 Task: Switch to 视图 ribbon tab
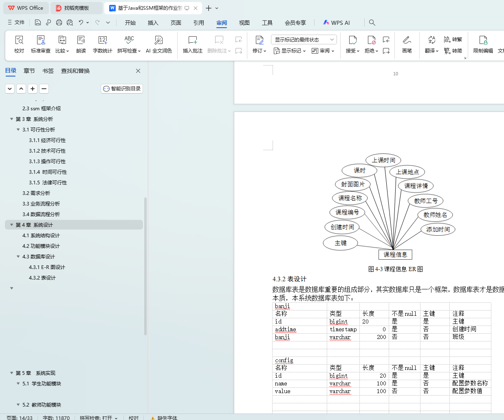(x=244, y=23)
